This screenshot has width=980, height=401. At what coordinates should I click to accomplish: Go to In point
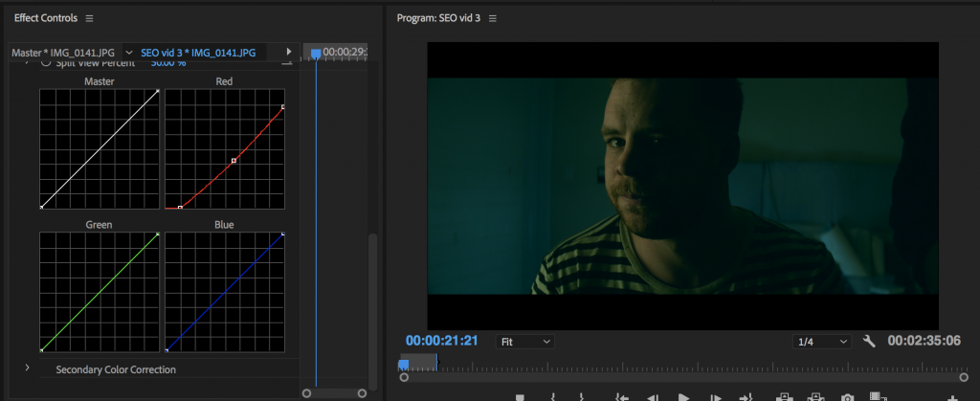click(621, 397)
